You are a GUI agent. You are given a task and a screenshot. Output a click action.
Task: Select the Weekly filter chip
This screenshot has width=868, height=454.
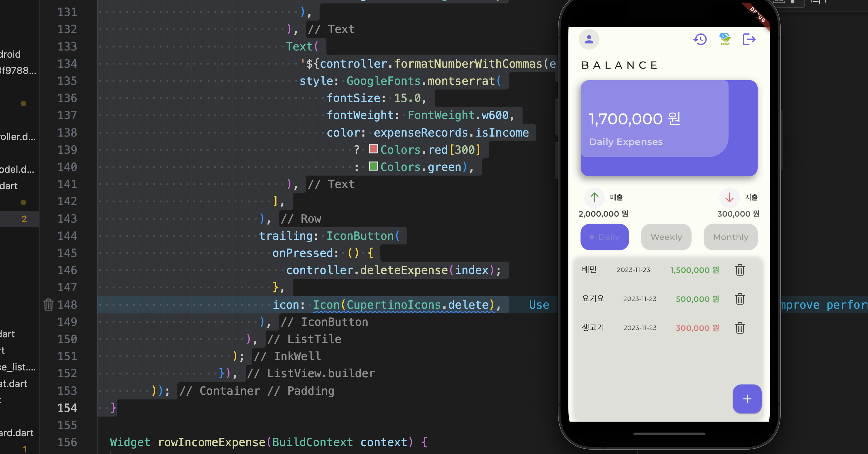(666, 237)
